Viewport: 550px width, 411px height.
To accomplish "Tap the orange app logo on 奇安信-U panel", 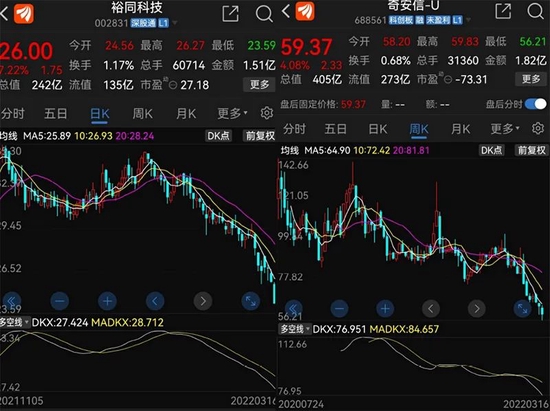I will (305, 11).
